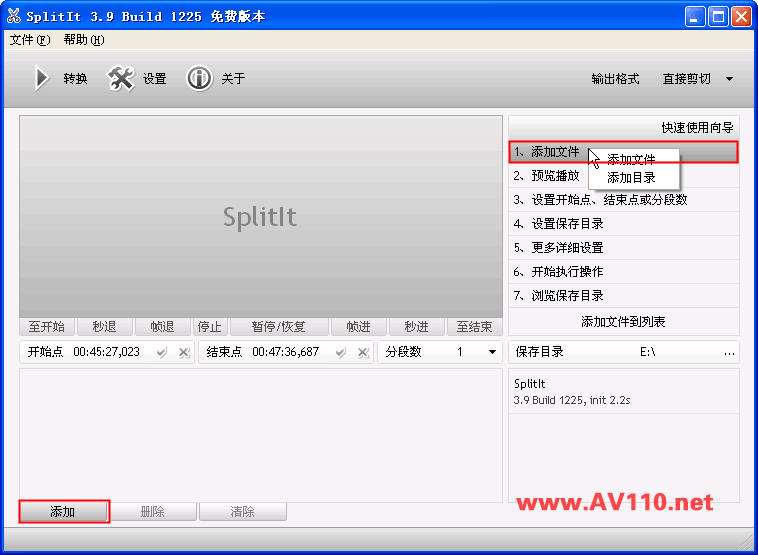
Task: Browse 保存目录 with the ... button
Action: coord(729,352)
